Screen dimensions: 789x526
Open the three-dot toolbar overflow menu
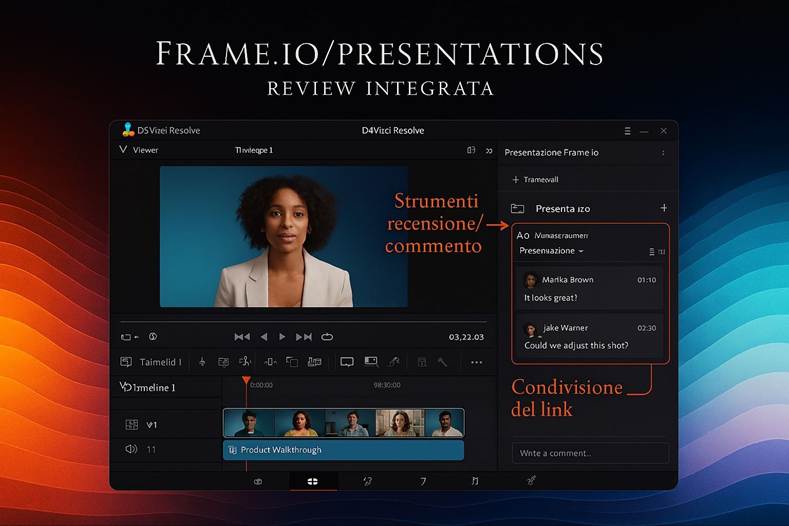coord(476,362)
